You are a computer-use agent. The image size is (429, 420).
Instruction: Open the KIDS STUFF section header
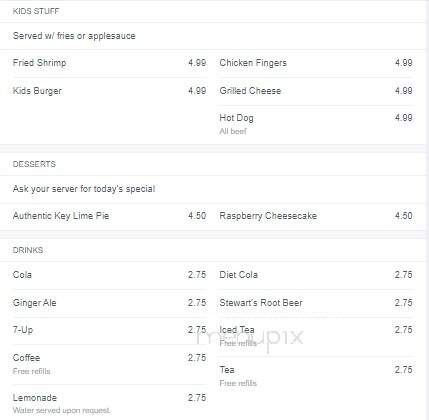(36, 11)
